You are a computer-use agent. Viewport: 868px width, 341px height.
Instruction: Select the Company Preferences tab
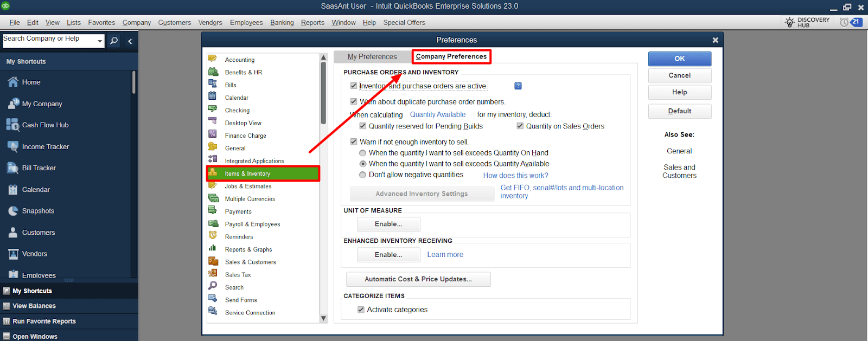click(x=451, y=56)
